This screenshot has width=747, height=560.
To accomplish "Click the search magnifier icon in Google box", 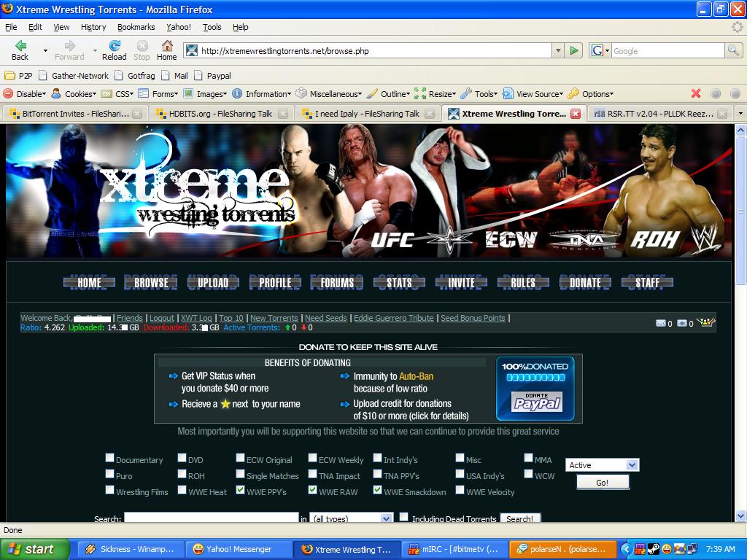I will tap(733, 50).
